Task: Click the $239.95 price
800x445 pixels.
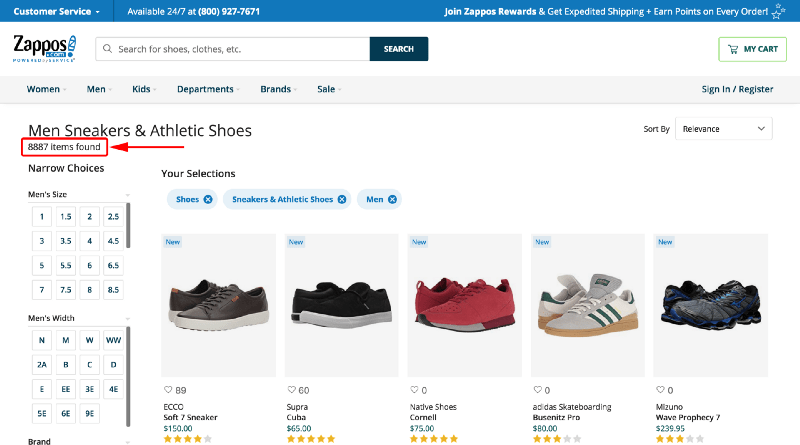Action: pos(670,429)
